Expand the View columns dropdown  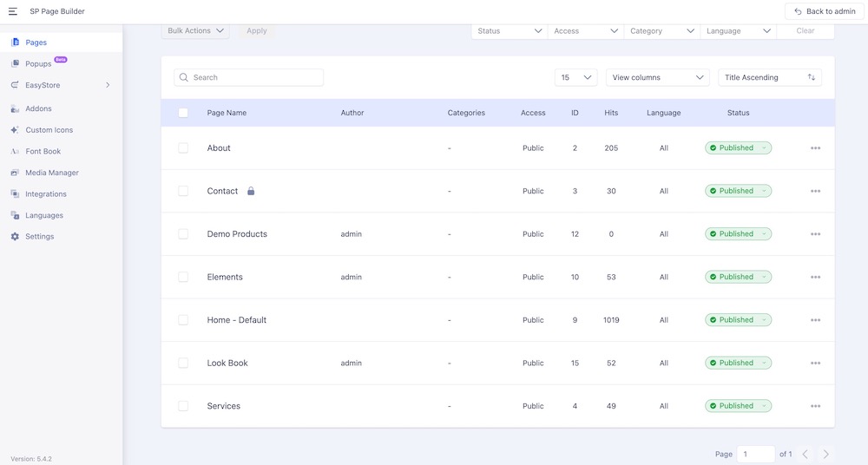tap(658, 77)
